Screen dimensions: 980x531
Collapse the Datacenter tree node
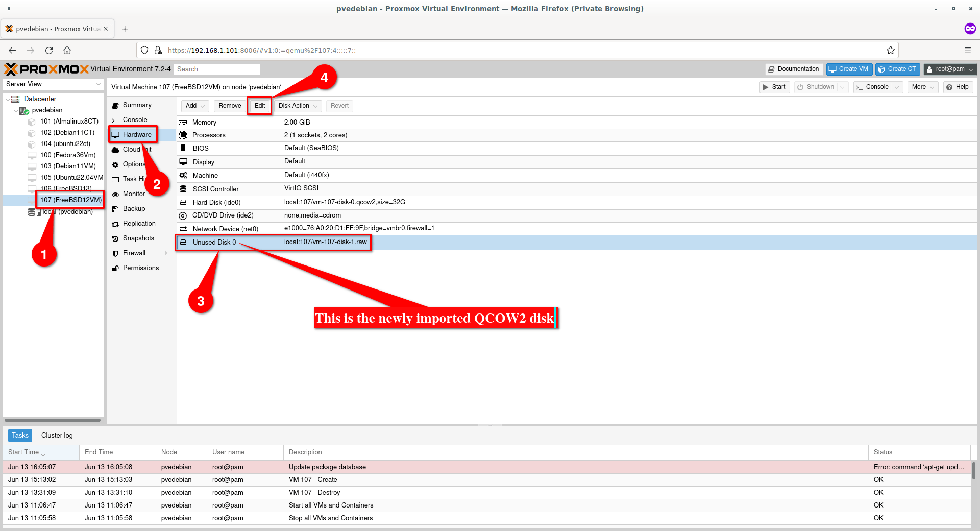click(x=8, y=99)
